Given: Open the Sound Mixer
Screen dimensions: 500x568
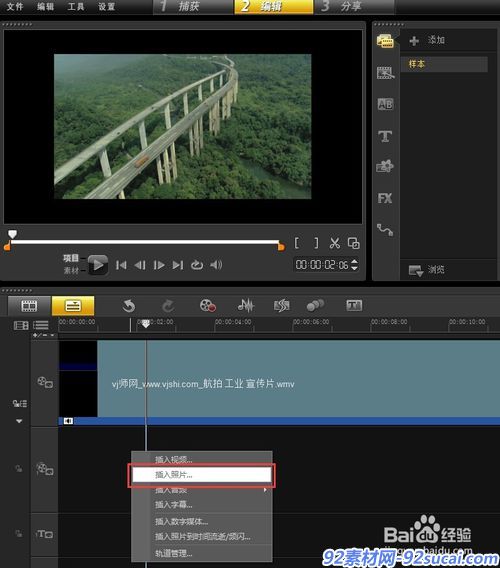Looking at the screenshot, I should (x=246, y=305).
